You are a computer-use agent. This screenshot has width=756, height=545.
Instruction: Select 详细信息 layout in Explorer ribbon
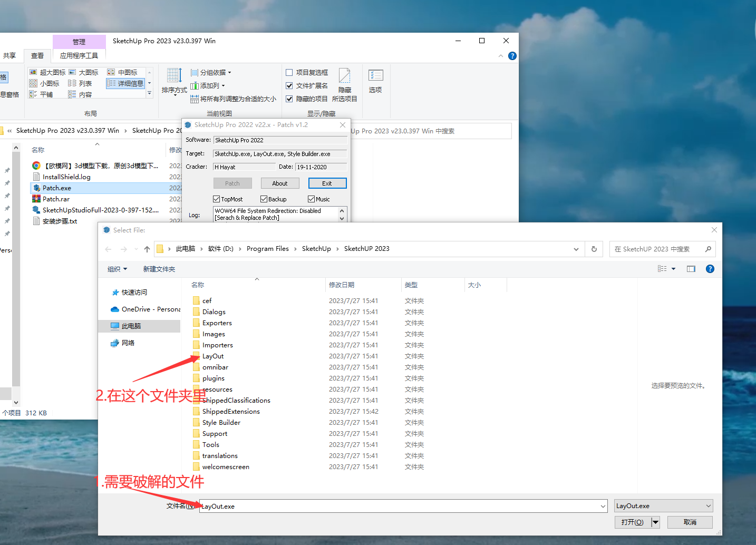coord(125,83)
